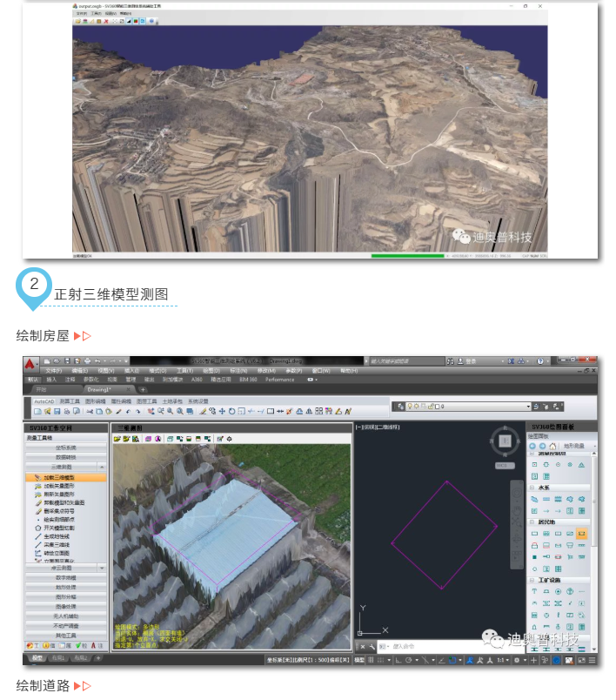Collapse the 工矿设施 symbol group
The width and height of the screenshot is (616, 700).
pyautogui.click(x=532, y=580)
